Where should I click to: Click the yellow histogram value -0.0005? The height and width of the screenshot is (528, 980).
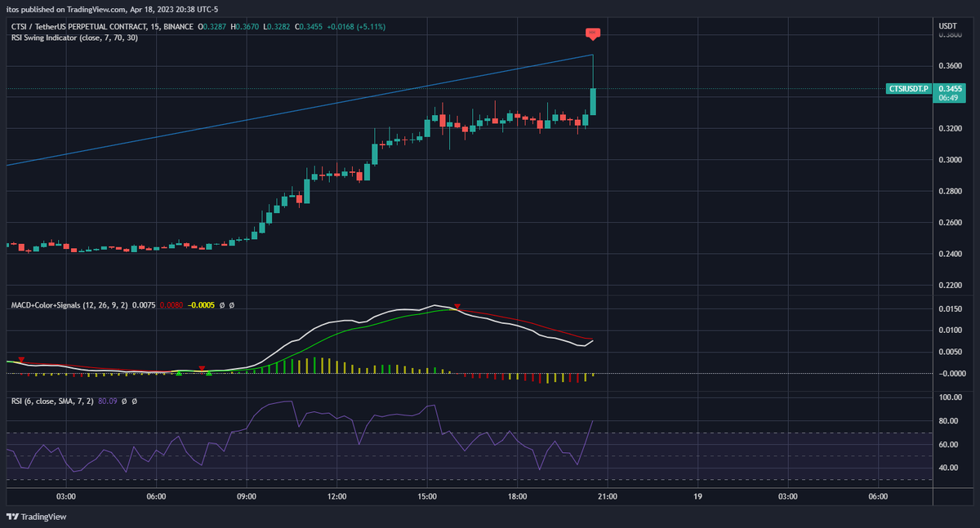(x=203, y=305)
